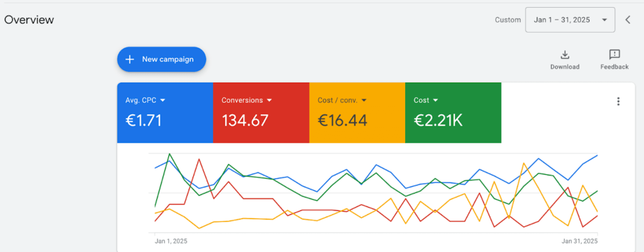Click the red line's highest peak
Viewport: 644px width, 252px height.
coord(199,159)
